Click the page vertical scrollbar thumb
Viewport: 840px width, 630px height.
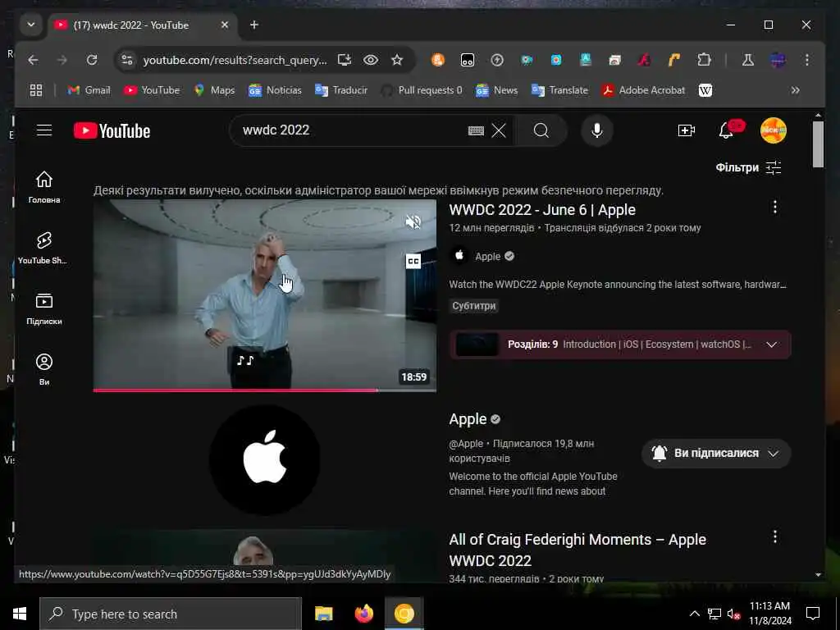pyautogui.click(x=818, y=144)
